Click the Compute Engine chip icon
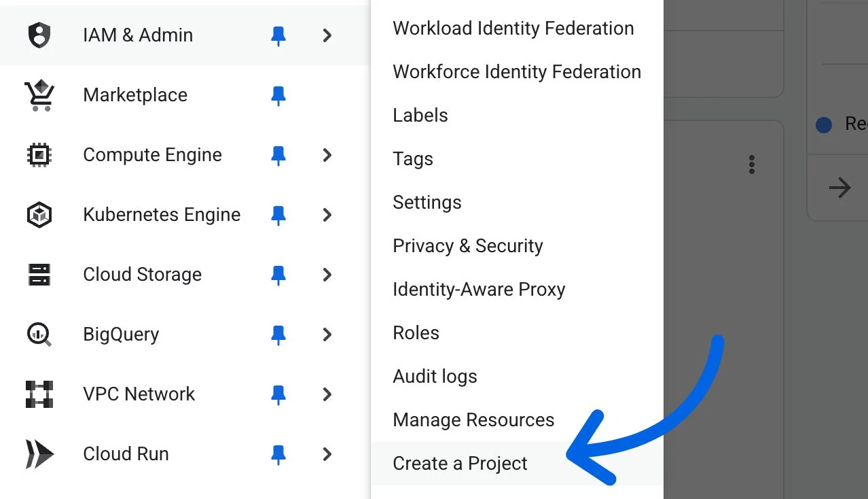 [39, 155]
